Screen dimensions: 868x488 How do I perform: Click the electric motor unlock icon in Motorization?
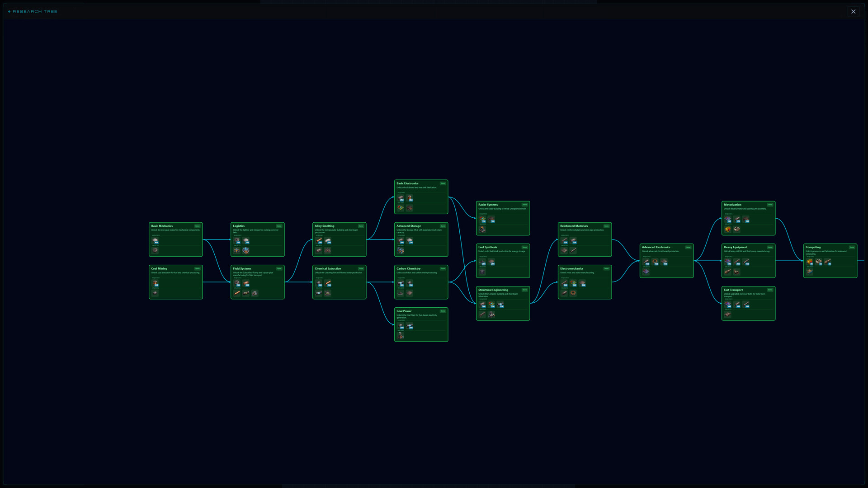(x=727, y=229)
